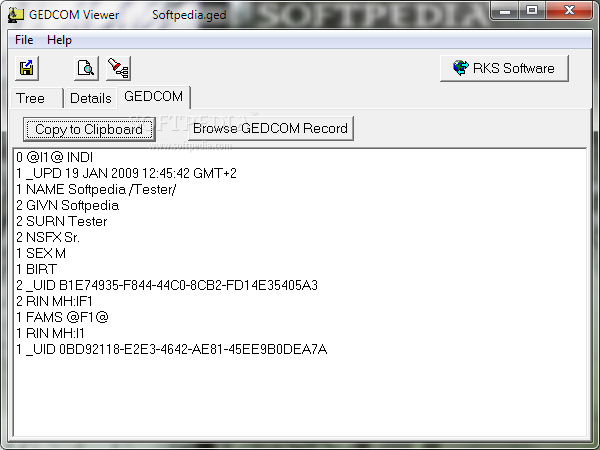This screenshot has width=600, height=450.
Task: Open the Help menu
Action: 59,40
